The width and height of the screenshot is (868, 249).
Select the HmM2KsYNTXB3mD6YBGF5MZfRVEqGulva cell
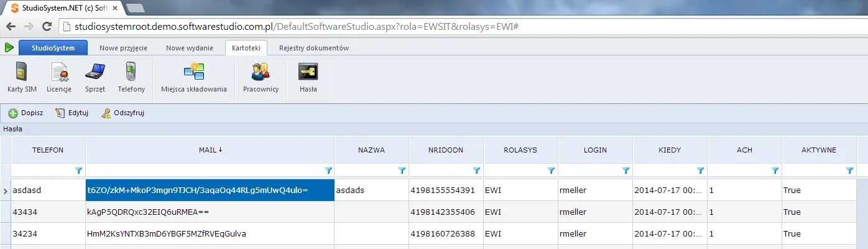coord(210,233)
